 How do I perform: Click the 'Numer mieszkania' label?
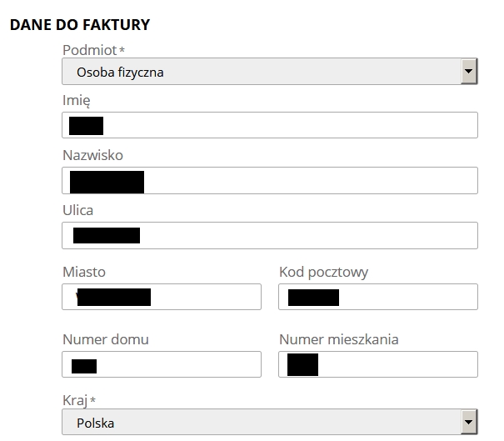click(x=339, y=339)
